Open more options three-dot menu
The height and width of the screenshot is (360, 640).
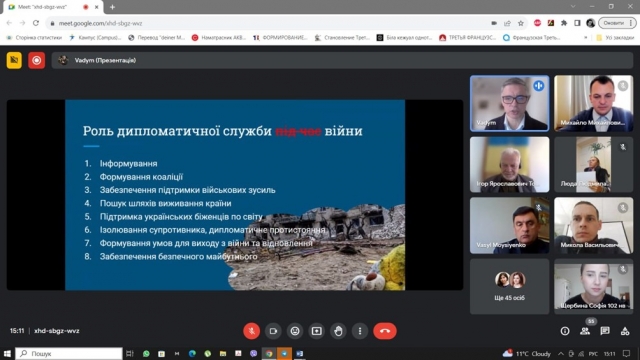pyautogui.click(x=360, y=331)
